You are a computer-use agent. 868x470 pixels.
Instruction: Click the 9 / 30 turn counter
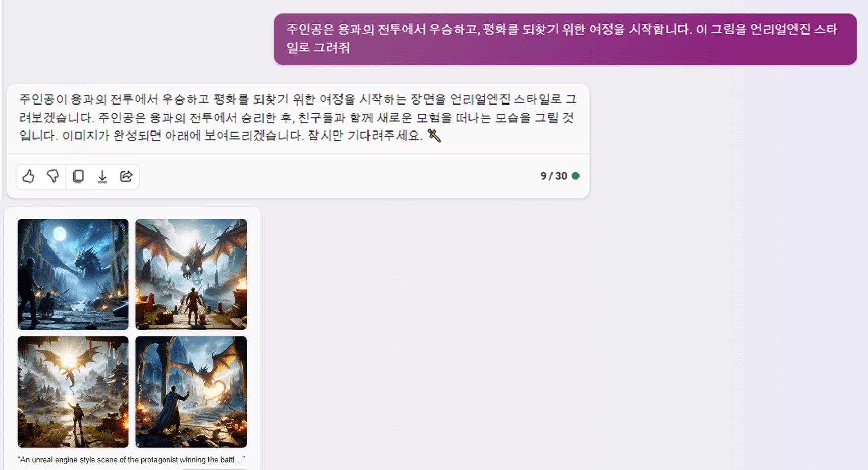tap(554, 176)
